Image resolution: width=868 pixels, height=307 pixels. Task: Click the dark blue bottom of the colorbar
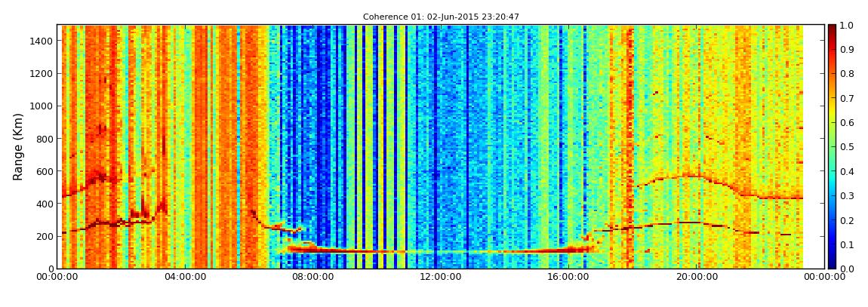click(x=832, y=265)
